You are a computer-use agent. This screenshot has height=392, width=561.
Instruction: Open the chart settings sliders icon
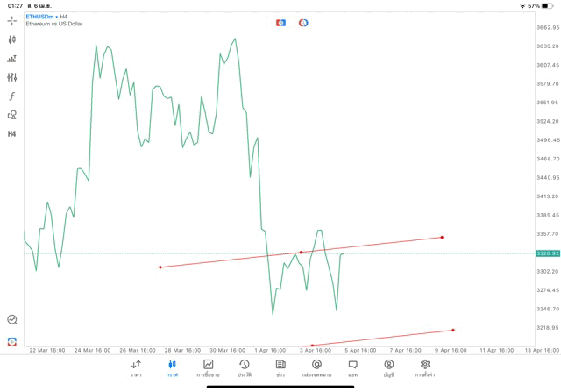click(x=11, y=77)
